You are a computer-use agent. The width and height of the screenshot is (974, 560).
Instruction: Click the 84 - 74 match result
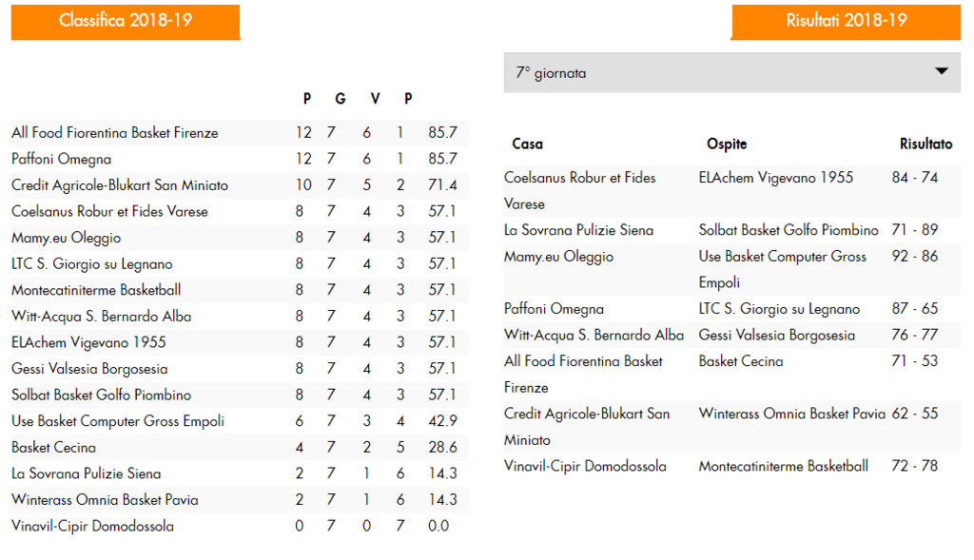click(914, 178)
